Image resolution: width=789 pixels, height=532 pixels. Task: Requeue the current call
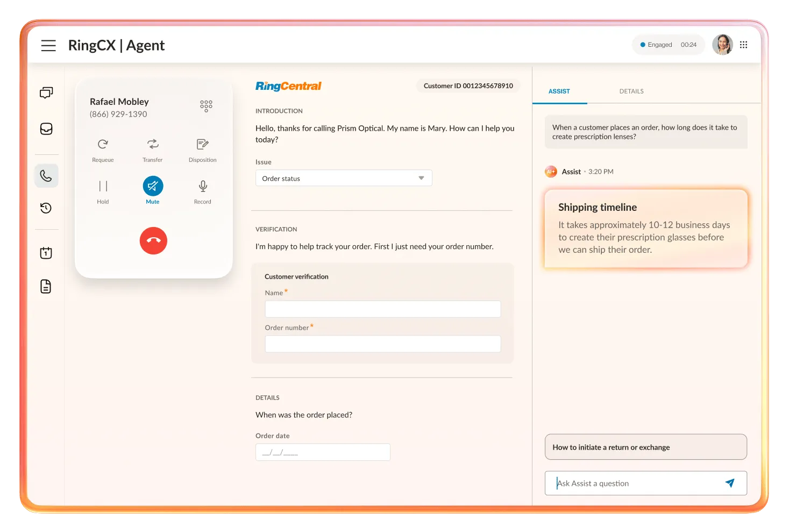(103, 150)
